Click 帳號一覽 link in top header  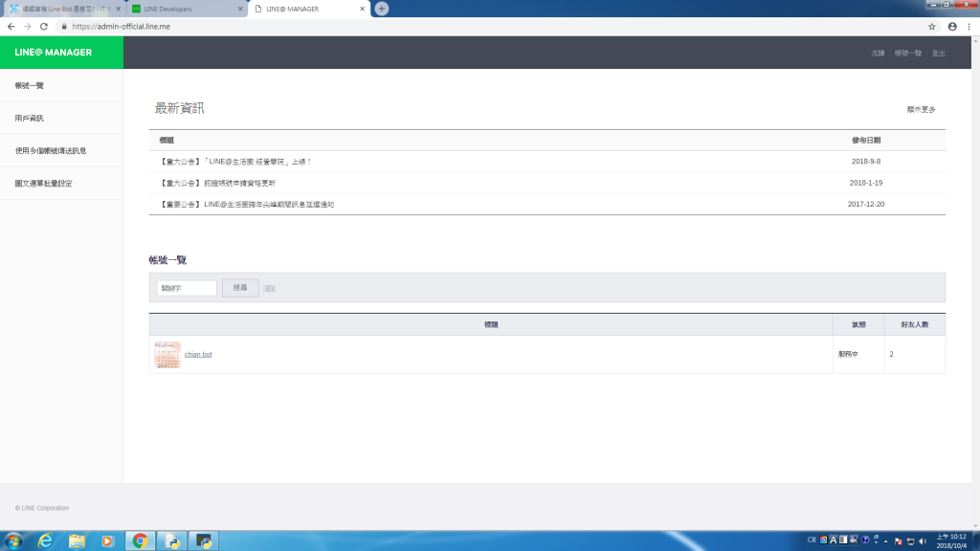pyautogui.click(x=907, y=54)
